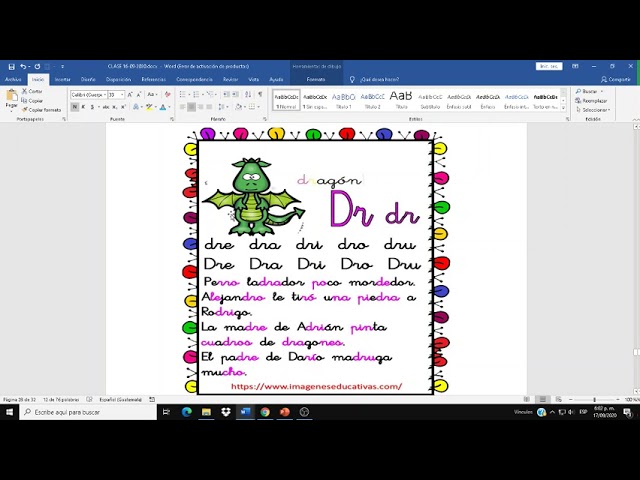Open Dropbox from the taskbar

pyautogui.click(x=226, y=412)
